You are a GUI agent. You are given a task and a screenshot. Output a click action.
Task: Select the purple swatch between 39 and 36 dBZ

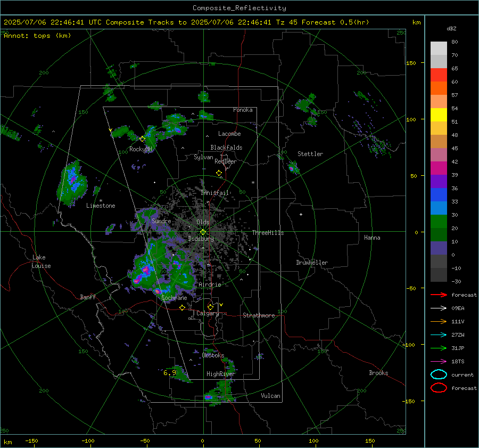coord(439,182)
